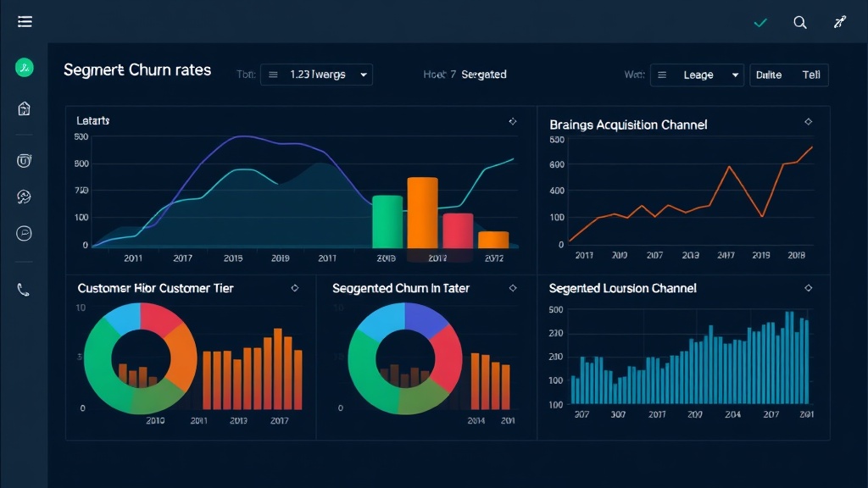
Task: Select the Teli button
Action: [x=811, y=75]
